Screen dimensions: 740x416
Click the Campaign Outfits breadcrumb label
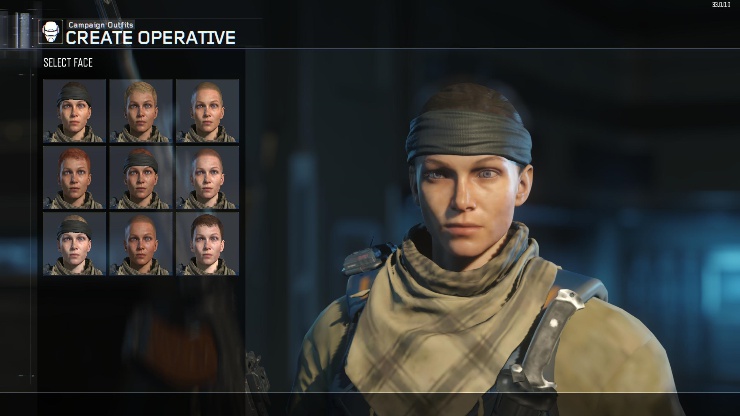[x=101, y=25]
